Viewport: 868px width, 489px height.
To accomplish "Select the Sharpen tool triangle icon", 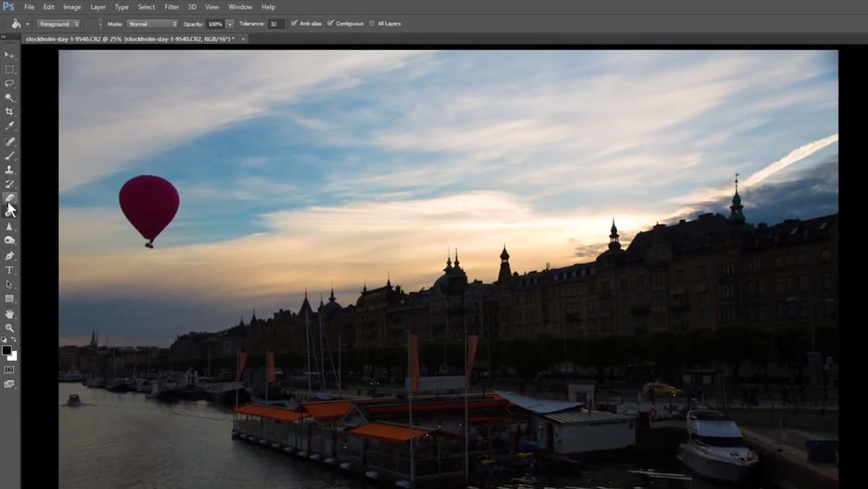I will tap(9, 226).
